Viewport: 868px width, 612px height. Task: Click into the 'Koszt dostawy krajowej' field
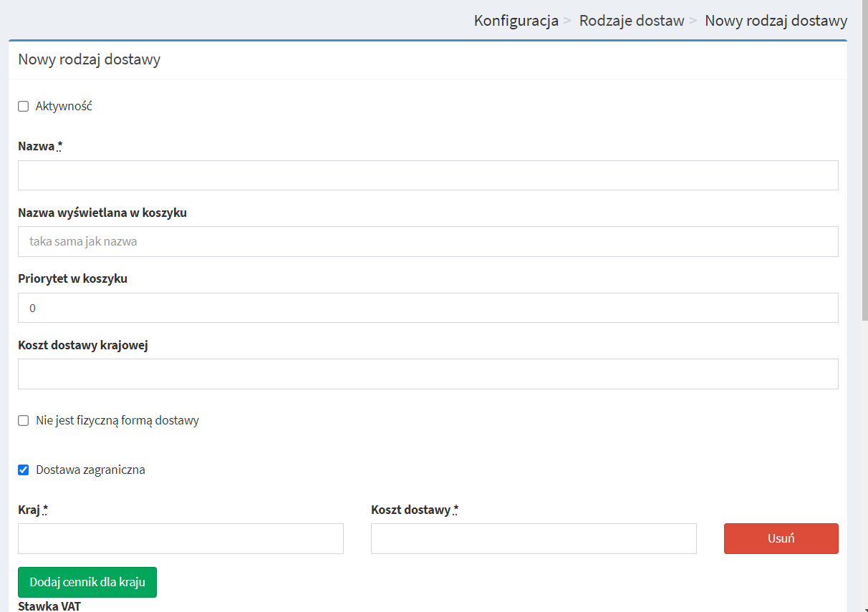point(428,374)
